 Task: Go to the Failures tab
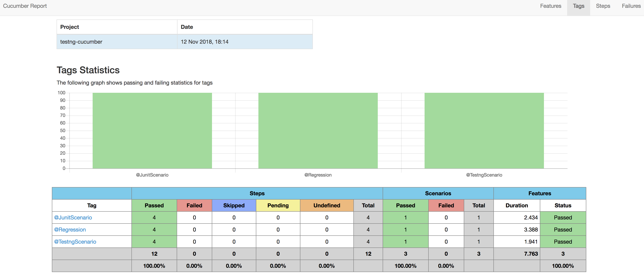click(631, 6)
